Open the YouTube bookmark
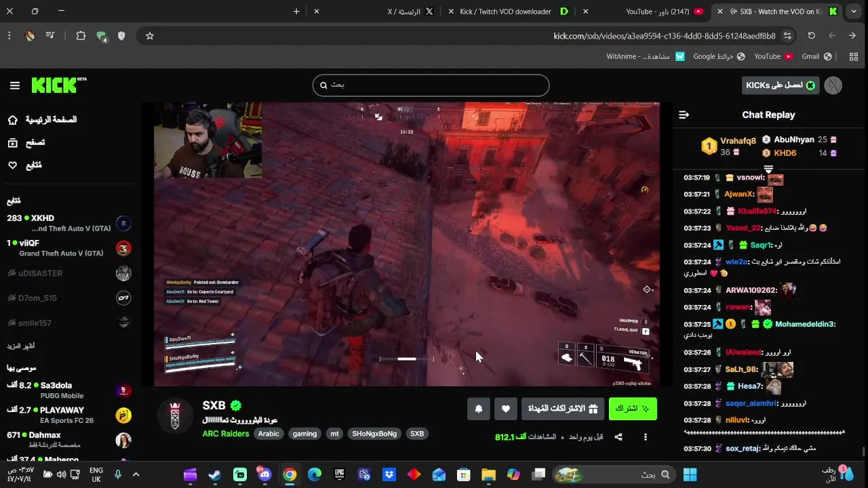 [x=774, y=56]
